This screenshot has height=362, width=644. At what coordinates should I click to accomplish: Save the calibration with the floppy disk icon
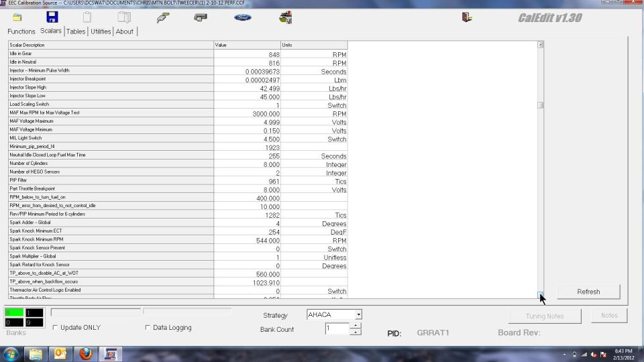[x=52, y=17]
